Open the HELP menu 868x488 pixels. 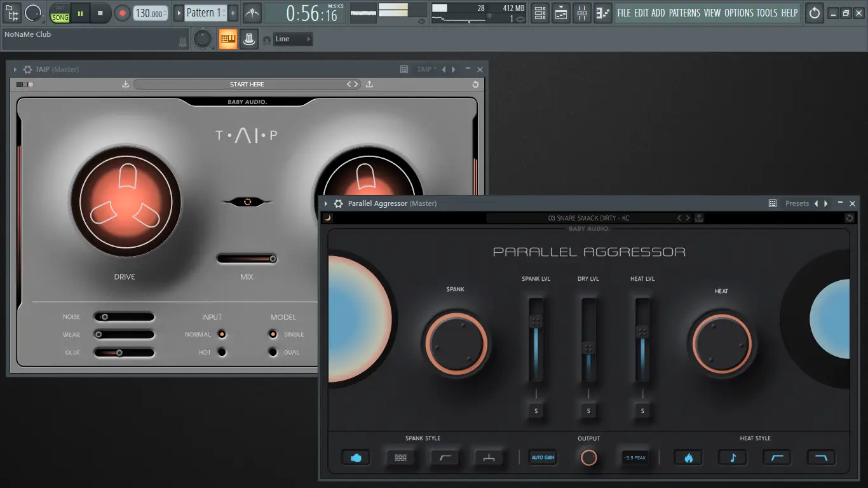pyautogui.click(x=789, y=13)
